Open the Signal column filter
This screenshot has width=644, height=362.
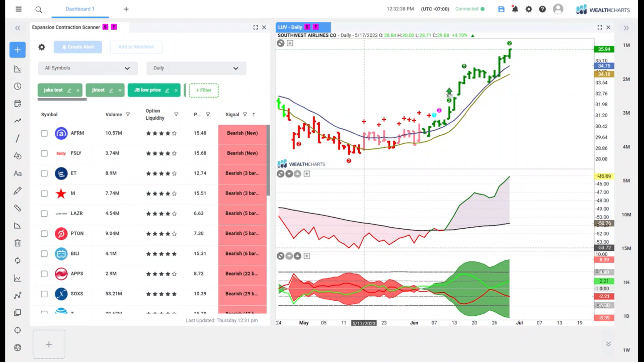(245, 114)
